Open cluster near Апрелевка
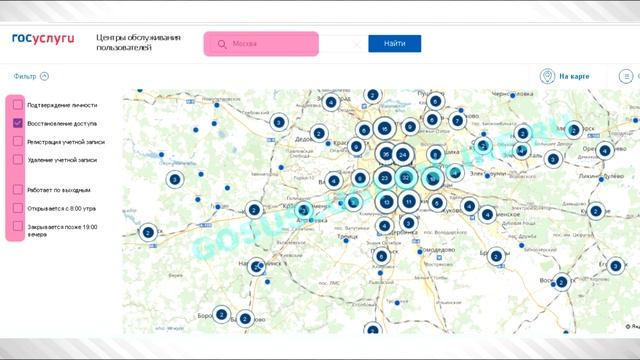 303,211
